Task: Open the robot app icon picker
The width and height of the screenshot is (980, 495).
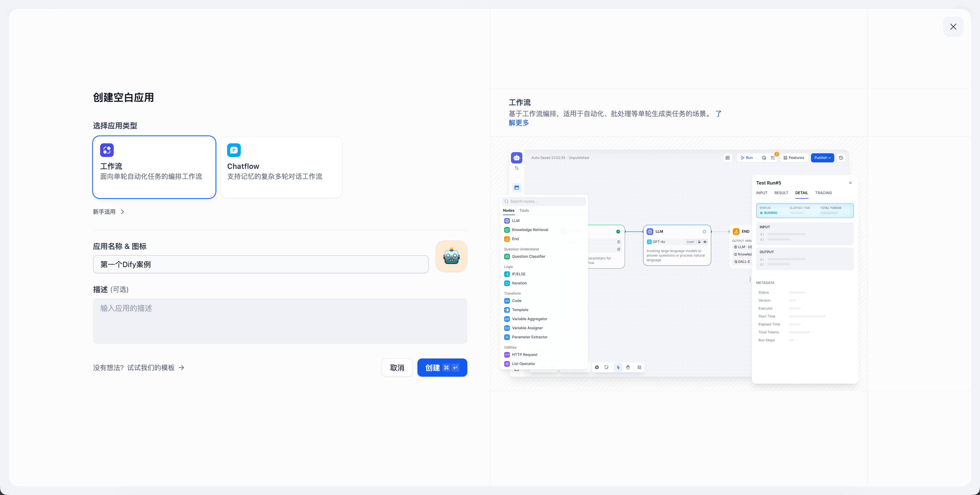Action: point(451,256)
